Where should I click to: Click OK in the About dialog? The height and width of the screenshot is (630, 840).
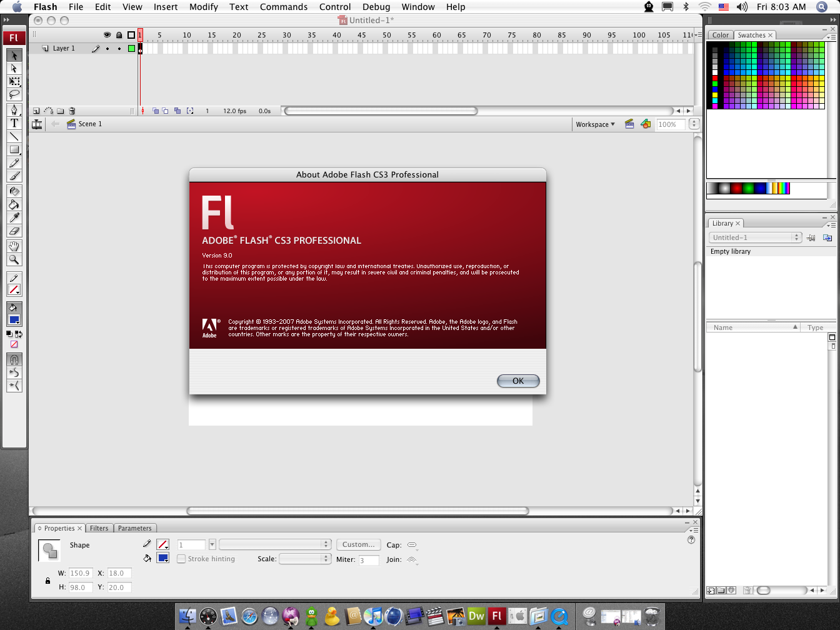point(517,381)
